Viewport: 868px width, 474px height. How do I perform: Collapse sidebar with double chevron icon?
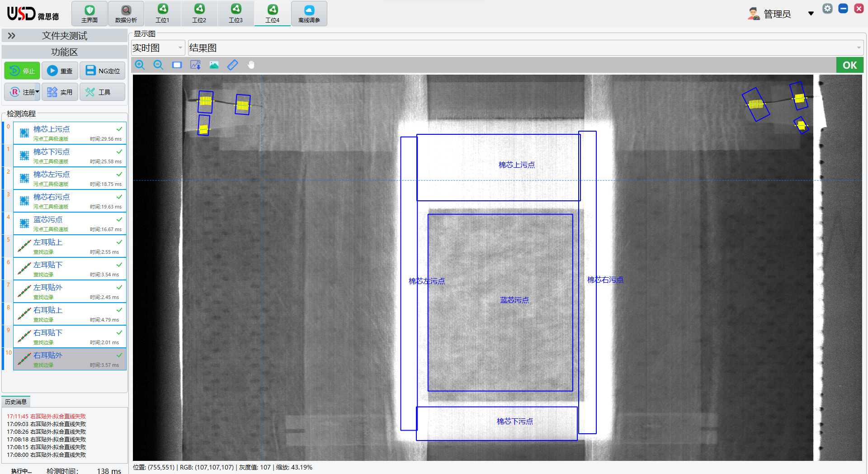pos(12,36)
